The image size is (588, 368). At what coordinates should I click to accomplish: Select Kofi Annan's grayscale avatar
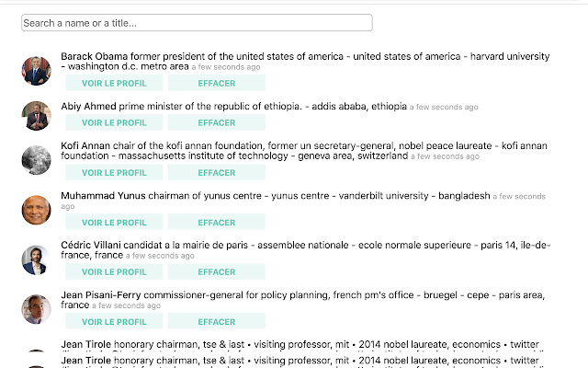[x=36, y=160]
